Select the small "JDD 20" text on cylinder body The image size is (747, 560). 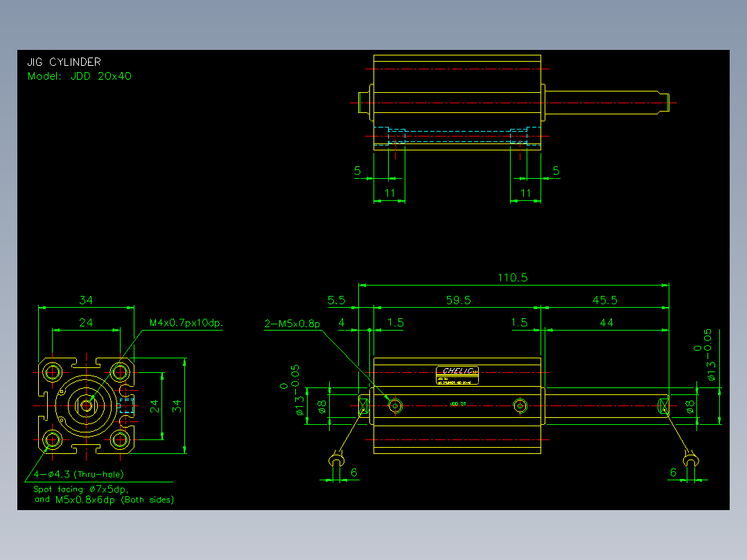pyautogui.click(x=458, y=404)
